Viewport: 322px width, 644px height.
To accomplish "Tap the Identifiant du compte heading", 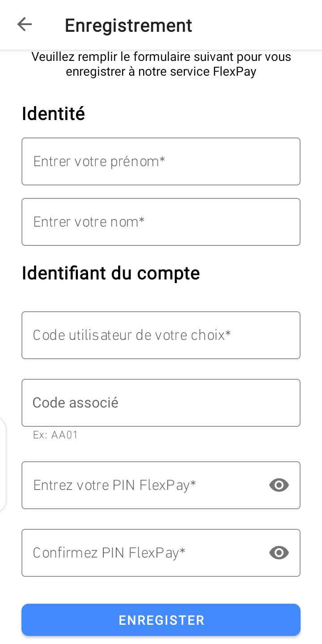I will pos(111,273).
